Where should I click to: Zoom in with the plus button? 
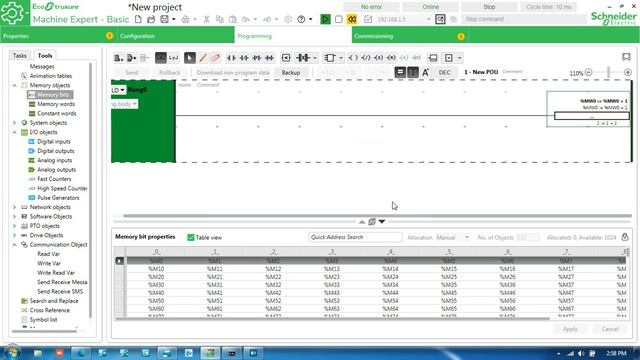point(628,72)
